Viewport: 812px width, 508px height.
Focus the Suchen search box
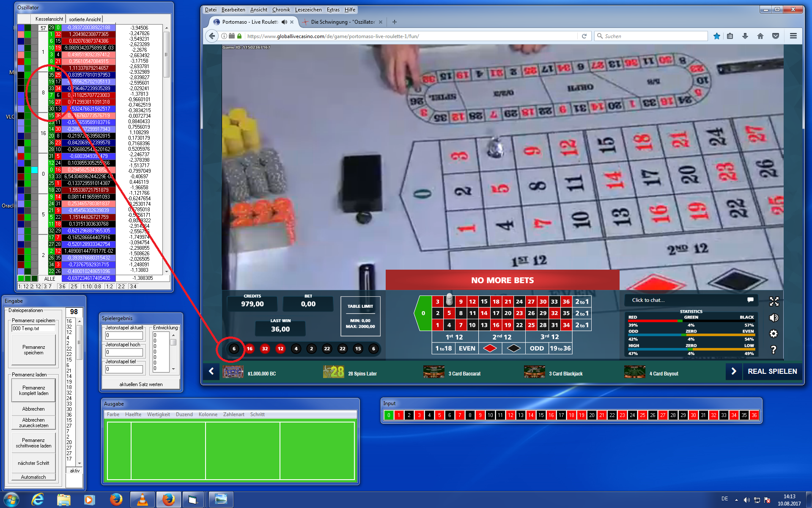click(651, 36)
